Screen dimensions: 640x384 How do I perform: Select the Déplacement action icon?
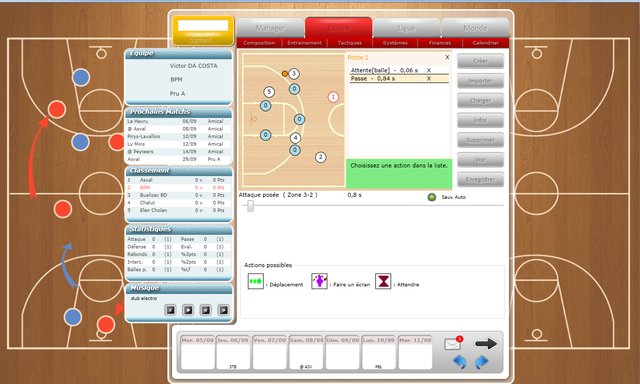pyautogui.click(x=256, y=282)
